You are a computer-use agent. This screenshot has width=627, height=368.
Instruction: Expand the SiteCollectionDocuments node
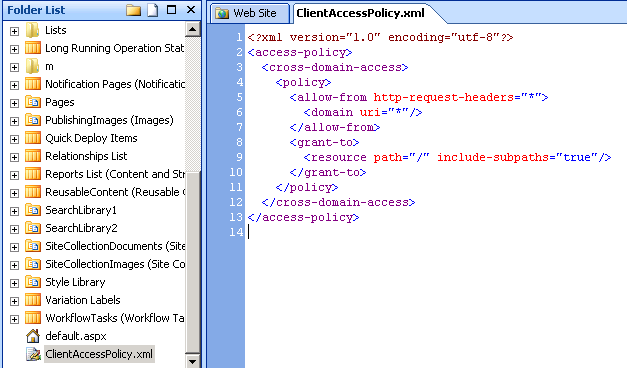pos(14,247)
